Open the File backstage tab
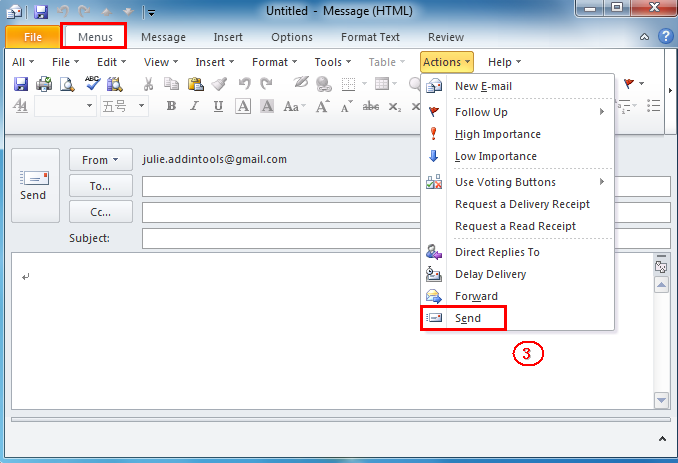This screenshot has width=678, height=463. click(x=33, y=37)
